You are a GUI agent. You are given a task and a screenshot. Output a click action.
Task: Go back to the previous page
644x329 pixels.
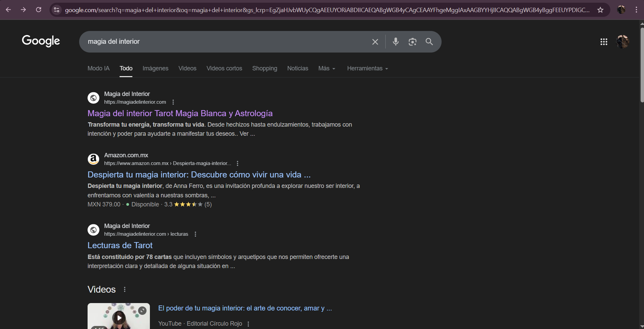point(9,10)
